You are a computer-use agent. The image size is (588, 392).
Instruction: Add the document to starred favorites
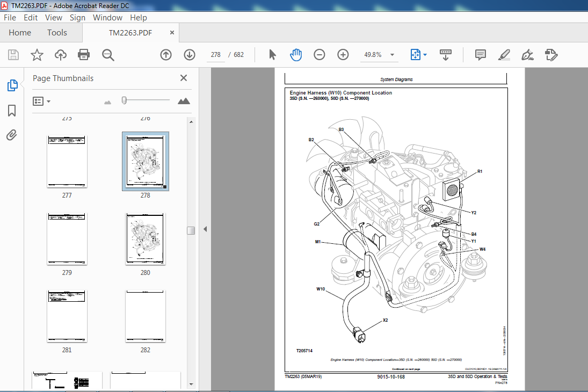[x=37, y=55]
